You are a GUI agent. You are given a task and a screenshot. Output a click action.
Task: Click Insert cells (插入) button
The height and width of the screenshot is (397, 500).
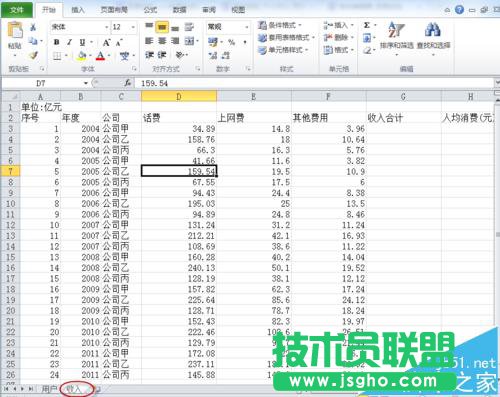tap(338, 25)
